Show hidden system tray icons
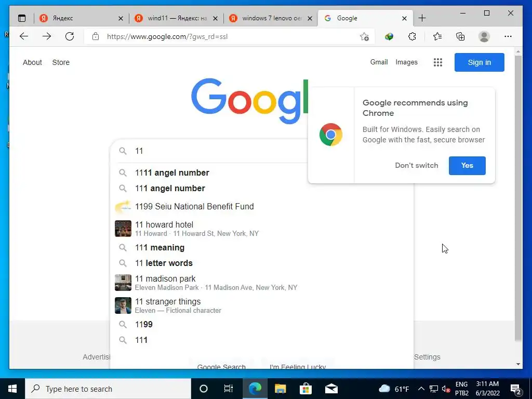 (x=421, y=389)
